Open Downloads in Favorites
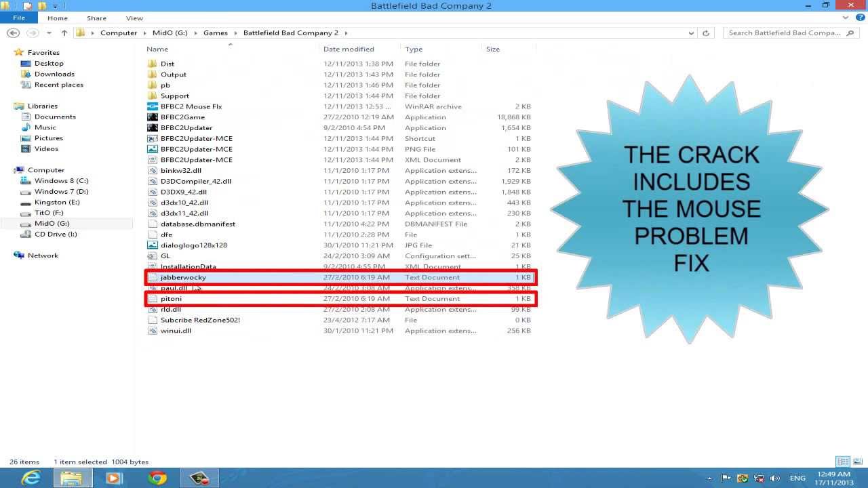Viewport: 868px width, 488px height. pos(54,74)
